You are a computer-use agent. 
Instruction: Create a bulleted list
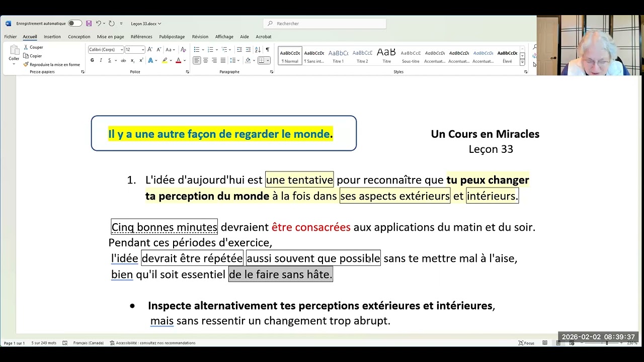click(196, 49)
